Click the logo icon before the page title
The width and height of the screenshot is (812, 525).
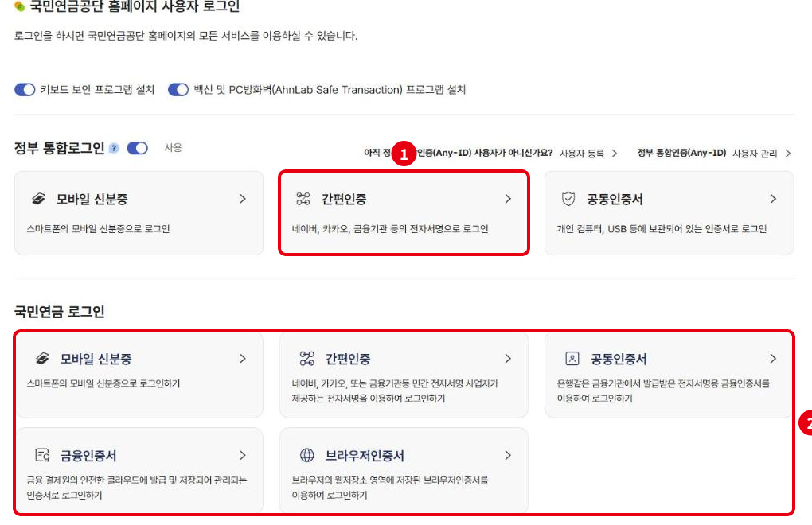pos(20,6)
